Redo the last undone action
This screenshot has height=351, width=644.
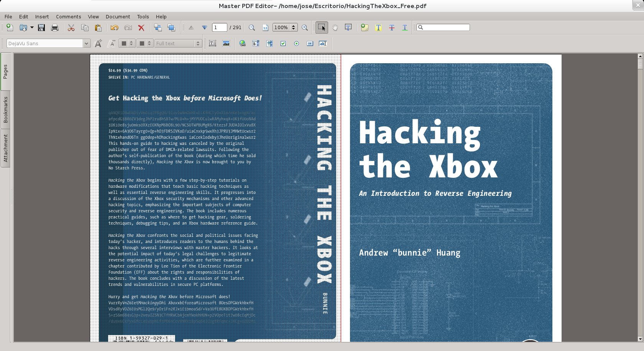(128, 28)
